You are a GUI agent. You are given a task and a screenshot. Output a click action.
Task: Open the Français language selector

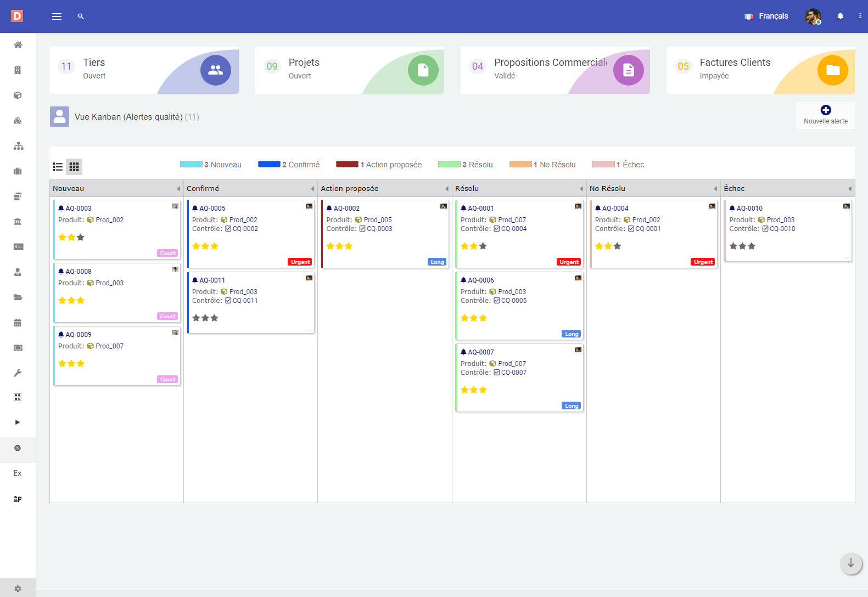click(766, 16)
